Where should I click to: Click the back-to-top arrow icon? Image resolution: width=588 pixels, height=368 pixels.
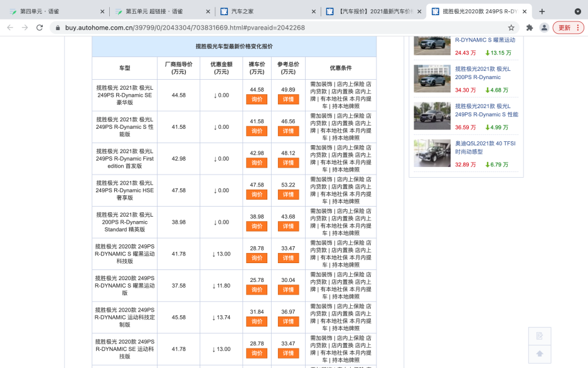[x=540, y=354]
